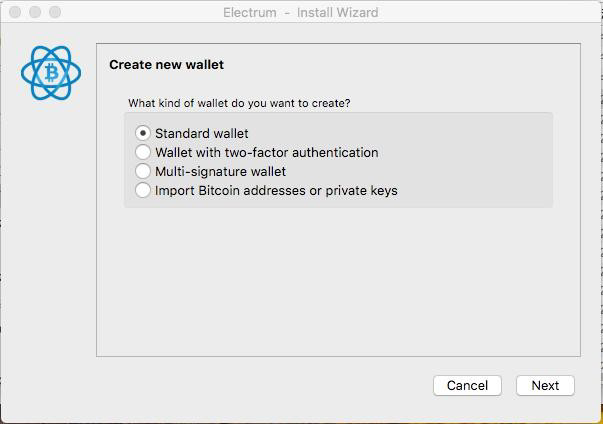Click the "Electrum - Install Wizard" title bar
The height and width of the screenshot is (424, 603).
tap(301, 13)
